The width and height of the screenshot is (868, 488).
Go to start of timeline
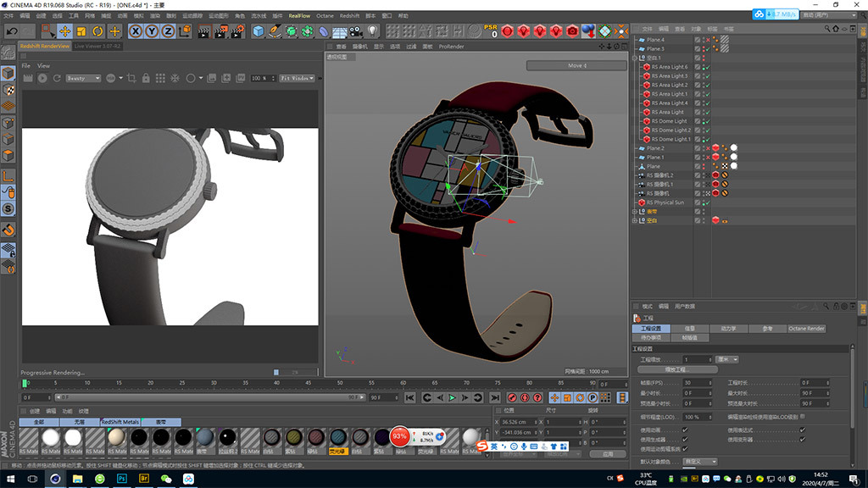point(409,398)
